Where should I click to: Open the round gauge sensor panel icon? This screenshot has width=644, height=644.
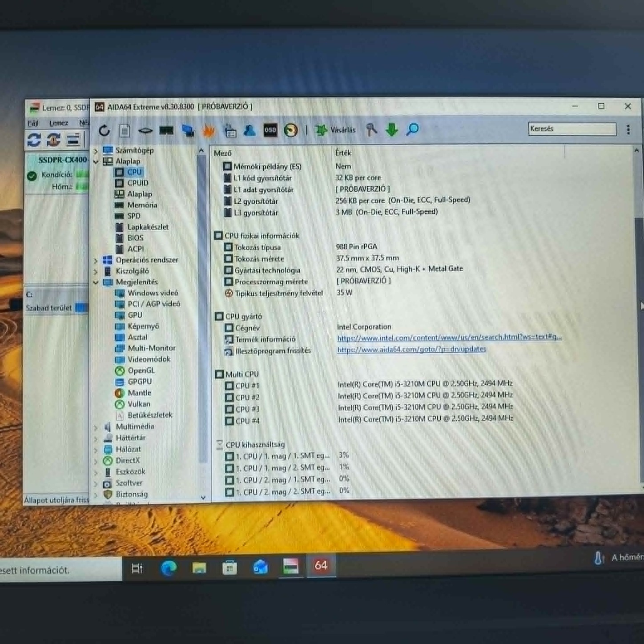pyautogui.click(x=291, y=130)
